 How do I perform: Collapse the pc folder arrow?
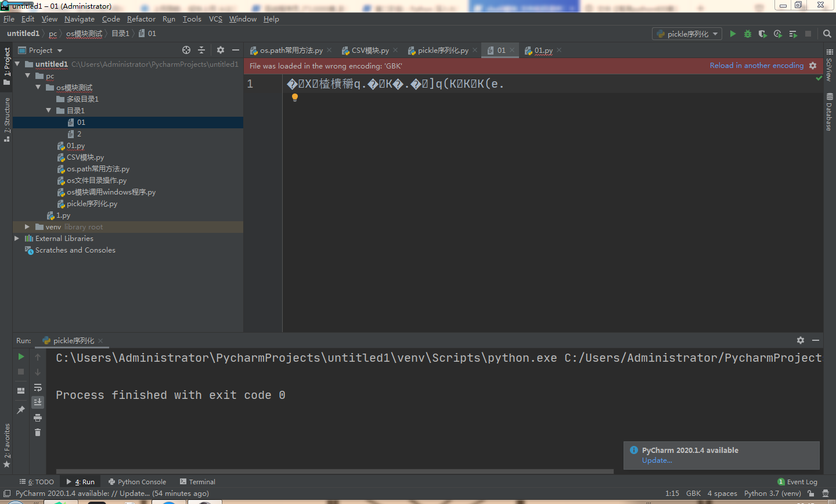pos(27,76)
